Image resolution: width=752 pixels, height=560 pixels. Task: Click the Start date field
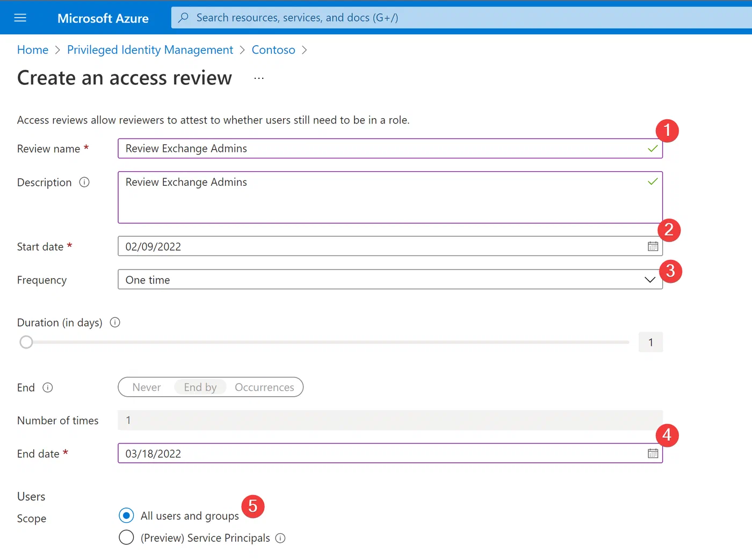coord(390,246)
